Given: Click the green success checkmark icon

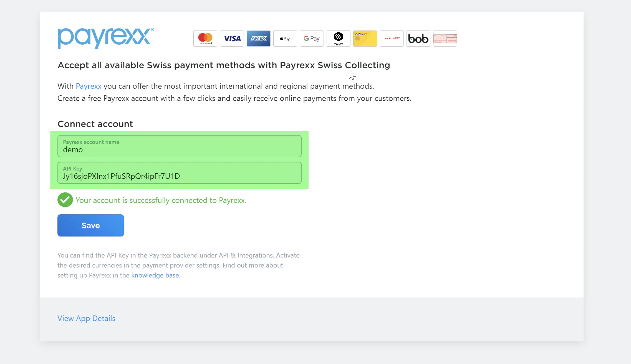Looking at the screenshot, I should pos(65,200).
